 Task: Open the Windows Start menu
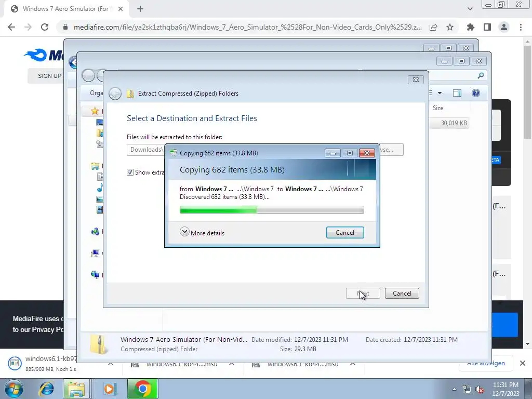pos(14,389)
